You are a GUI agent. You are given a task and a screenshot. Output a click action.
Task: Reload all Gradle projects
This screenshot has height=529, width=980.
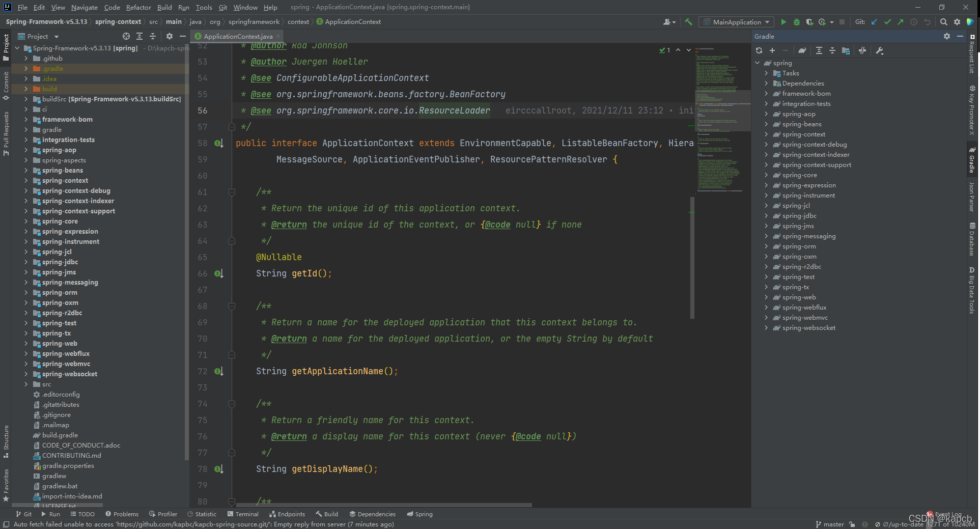click(x=759, y=50)
